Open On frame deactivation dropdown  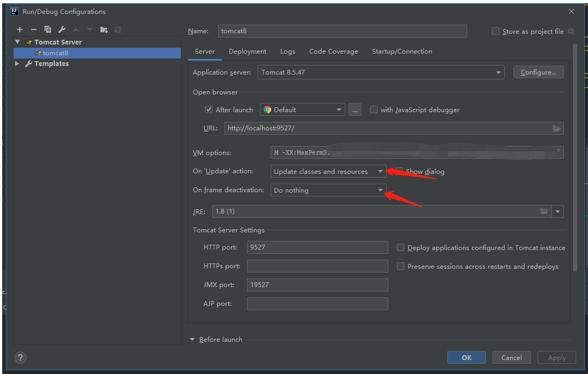coord(328,190)
